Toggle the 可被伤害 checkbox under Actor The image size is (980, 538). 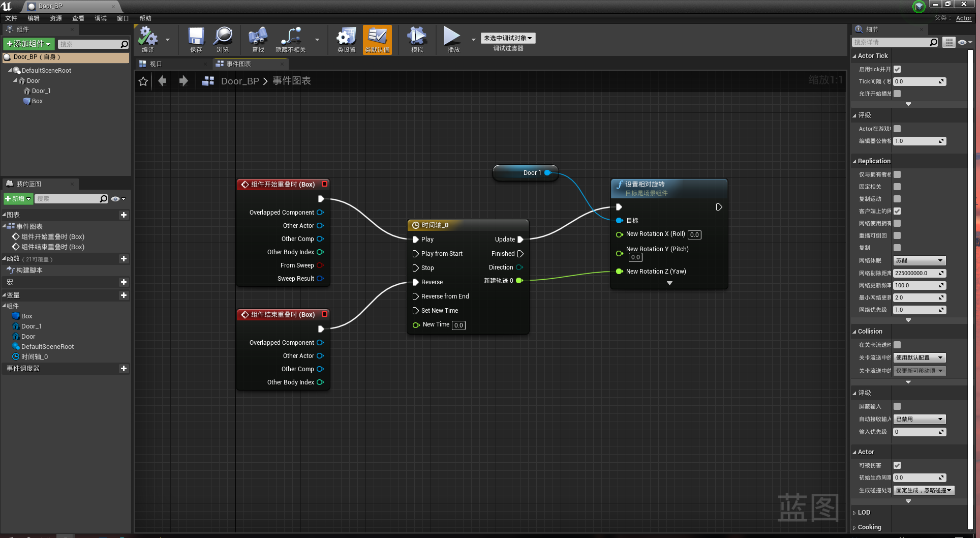[x=897, y=465]
